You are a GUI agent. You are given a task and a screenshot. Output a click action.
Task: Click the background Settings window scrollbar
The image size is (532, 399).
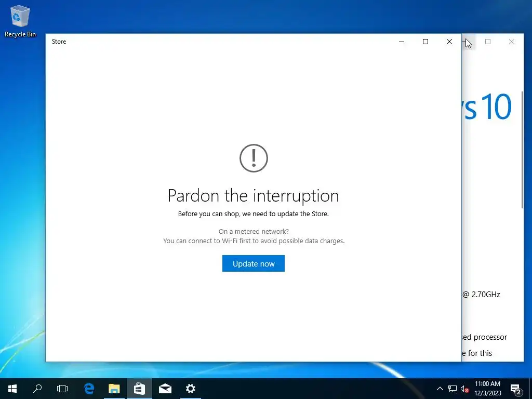pyautogui.click(x=522, y=150)
